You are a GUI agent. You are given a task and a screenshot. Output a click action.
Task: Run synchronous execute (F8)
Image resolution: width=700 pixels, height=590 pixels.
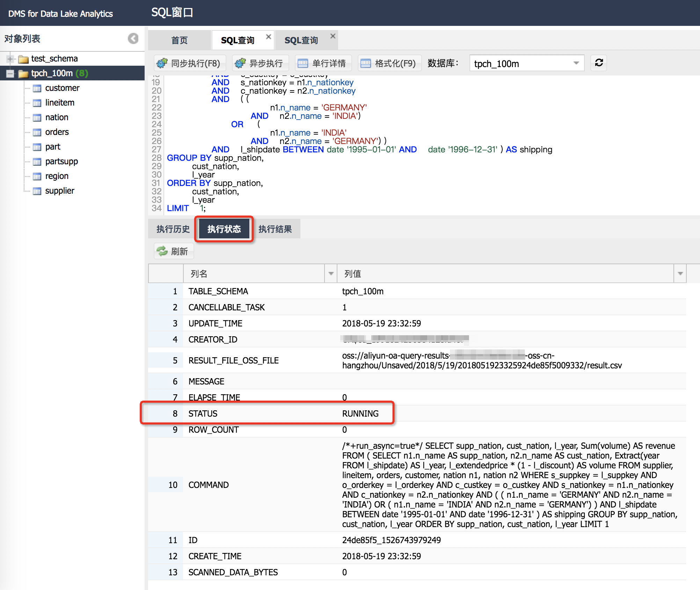coord(190,63)
